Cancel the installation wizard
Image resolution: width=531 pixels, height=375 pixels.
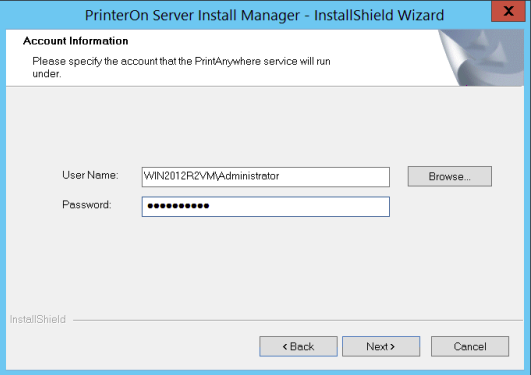coord(470,346)
